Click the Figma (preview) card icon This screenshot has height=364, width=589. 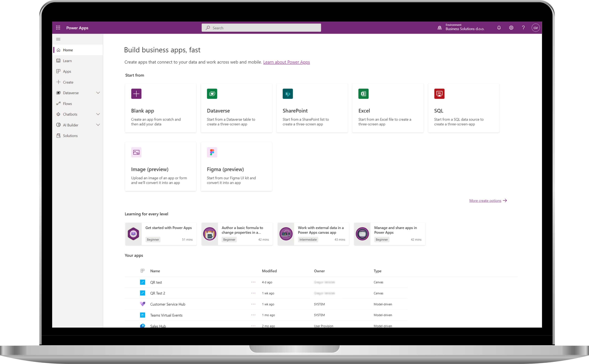[212, 152]
